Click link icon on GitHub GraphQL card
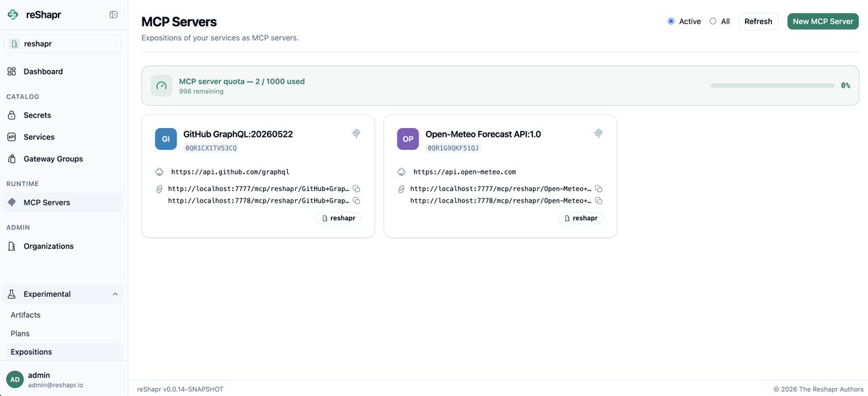This screenshot has width=868, height=396. click(160, 189)
